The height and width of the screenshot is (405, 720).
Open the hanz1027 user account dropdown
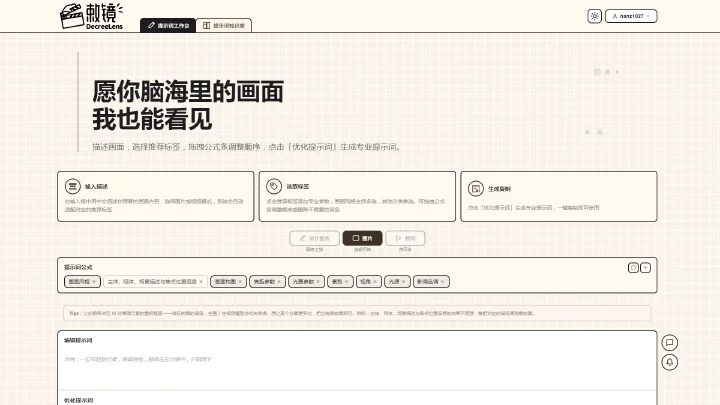pyautogui.click(x=631, y=16)
